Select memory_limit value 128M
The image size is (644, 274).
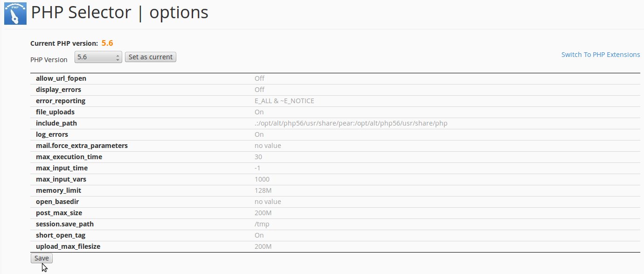pos(262,190)
